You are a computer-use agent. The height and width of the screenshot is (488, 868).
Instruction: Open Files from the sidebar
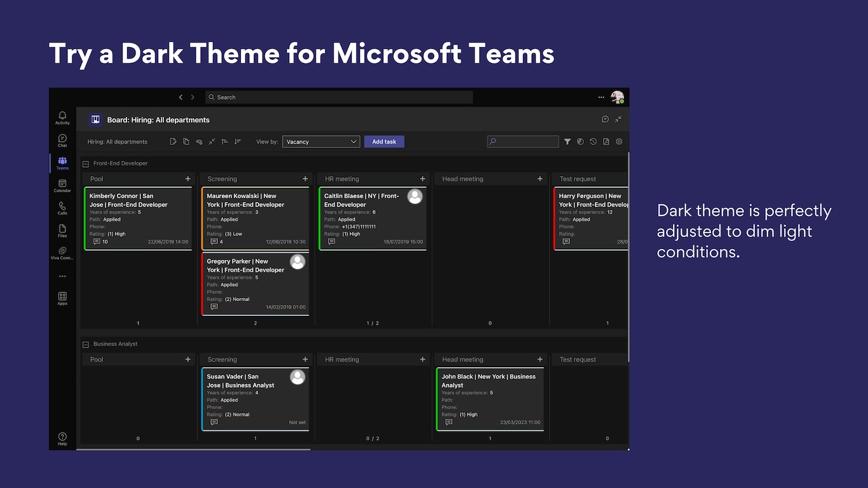pyautogui.click(x=62, y=231)
